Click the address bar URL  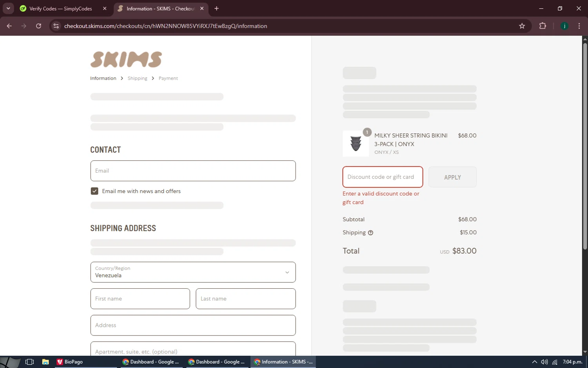coord(165,26)
